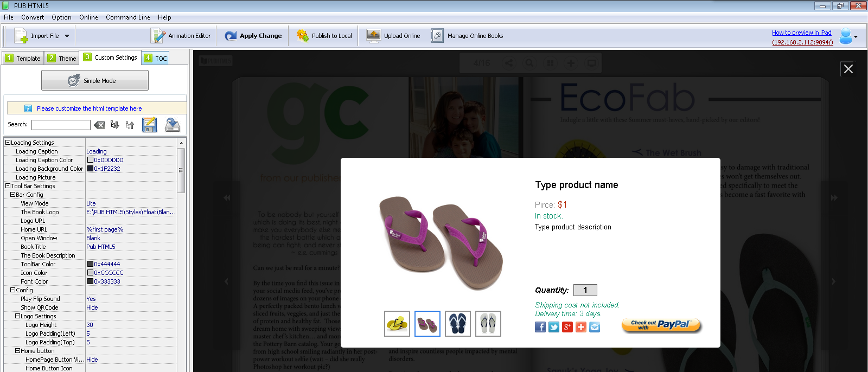Click the zoom in plus icon in the flipbook toolbar
Screen dimensions: 868x372
click(571, 63)
